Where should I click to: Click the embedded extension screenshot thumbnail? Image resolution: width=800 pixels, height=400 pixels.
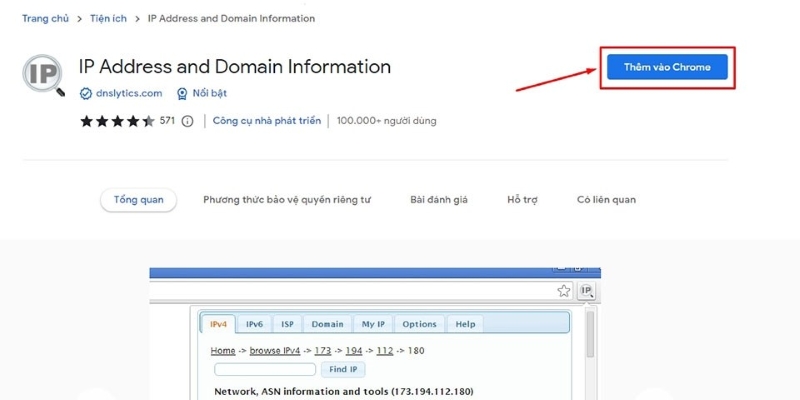[x=375, y=334]
